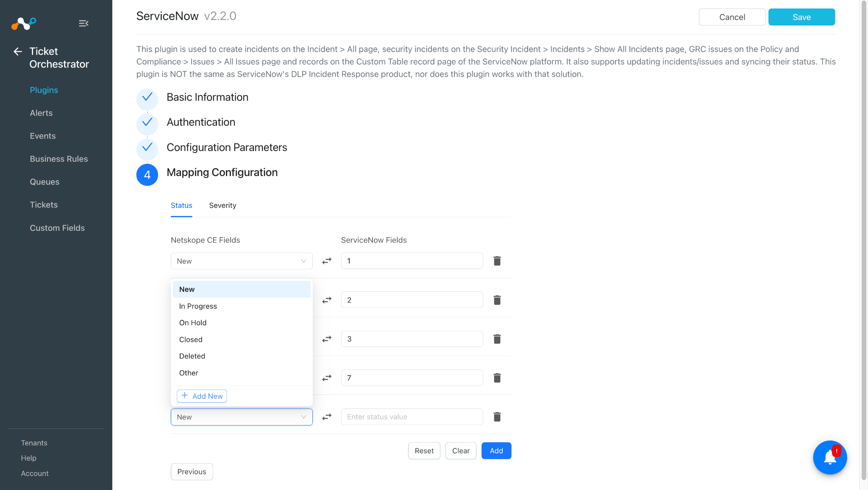This screenshot has width=868, height=490.
Task: Click the swap arrows icon for value 7
Action: click(x=327, y=378)
